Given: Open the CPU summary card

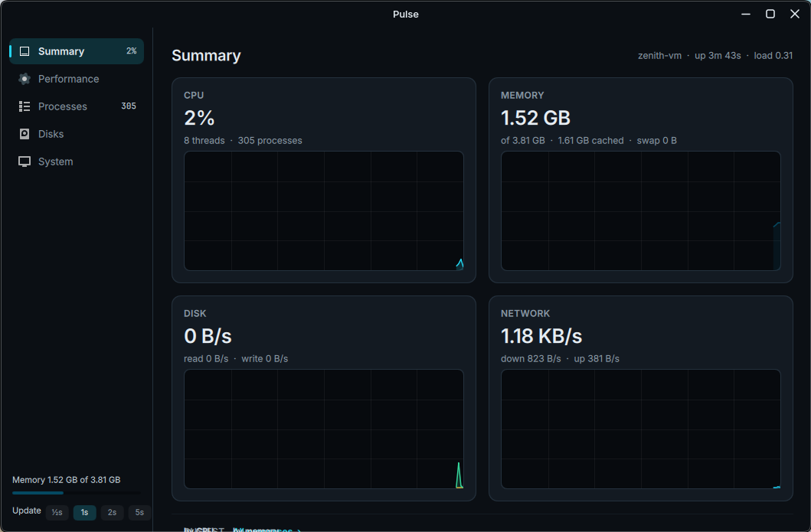Looking at the screenshot, I should [x=324, y=180].
